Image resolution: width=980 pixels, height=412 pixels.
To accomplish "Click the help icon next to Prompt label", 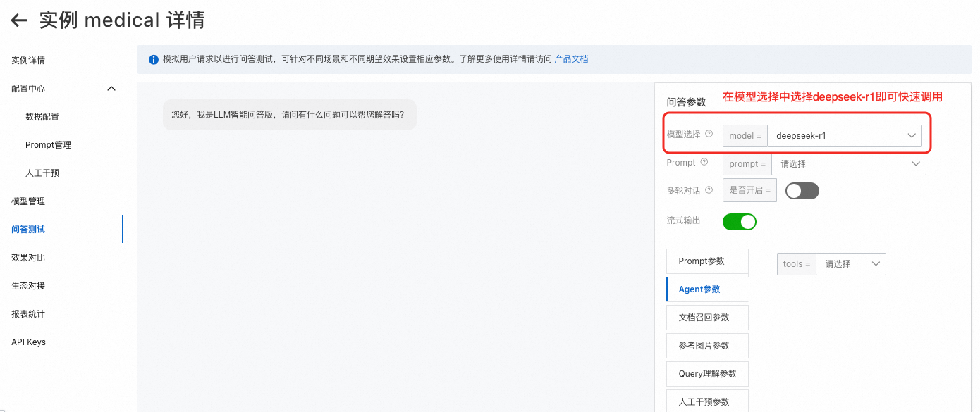I will (x=704, y=162).
